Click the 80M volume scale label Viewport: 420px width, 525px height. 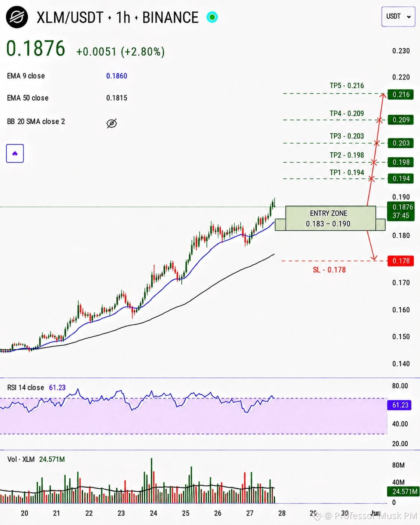pyautogui.click(x=398, y=465)
